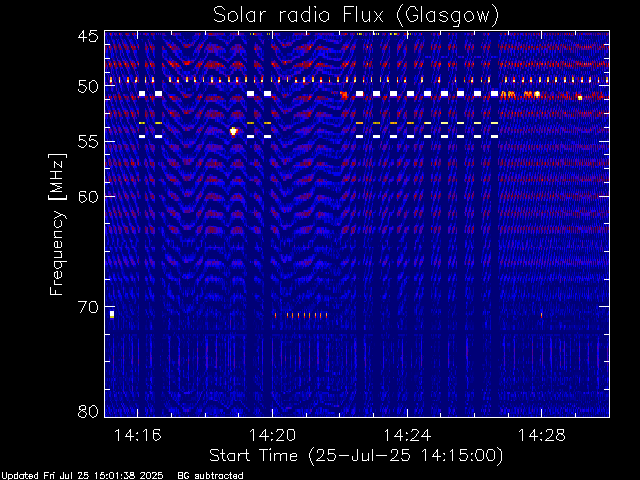Viewport: 640px width, 480px height.
Task: Select the 60 frequency tick label
Action: tap(88, 197)
